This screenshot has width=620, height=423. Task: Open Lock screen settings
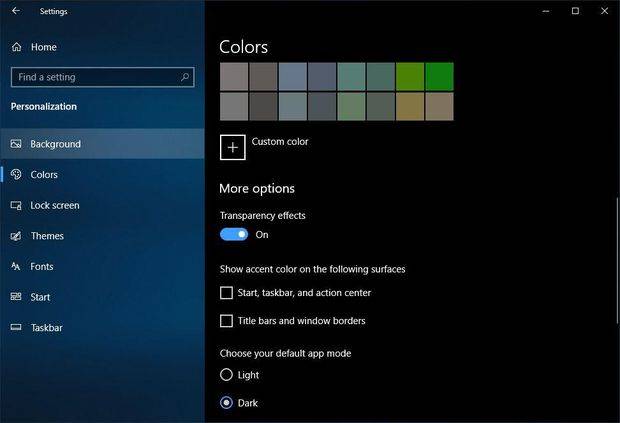tap(102, 205)
